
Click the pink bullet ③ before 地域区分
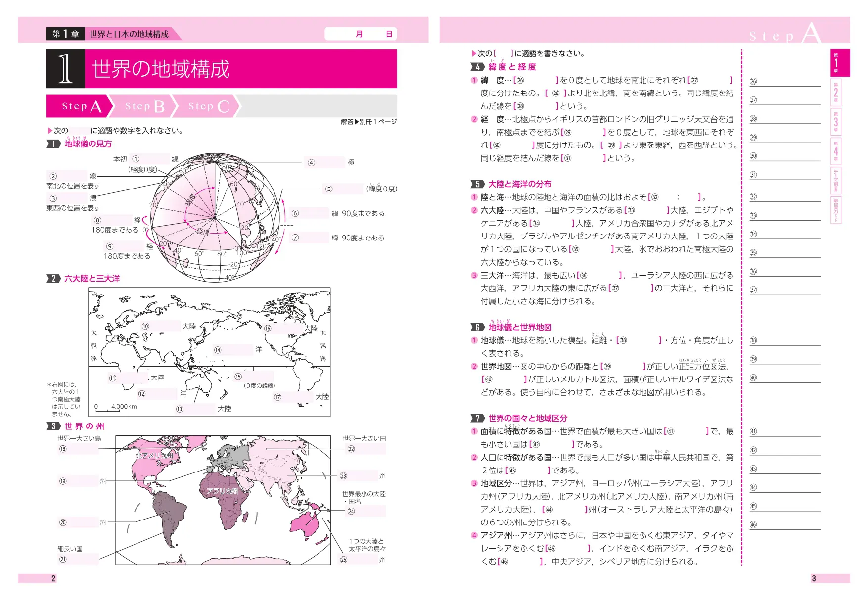474,483
